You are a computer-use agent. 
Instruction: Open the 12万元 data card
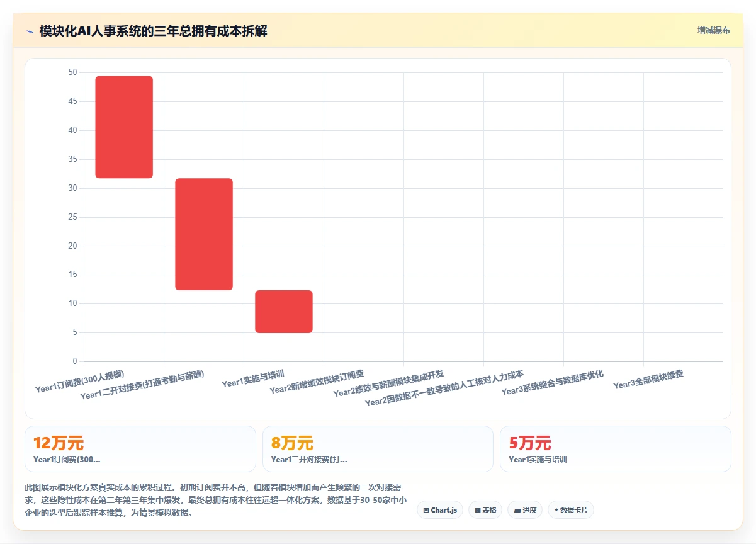coord(140,449)
